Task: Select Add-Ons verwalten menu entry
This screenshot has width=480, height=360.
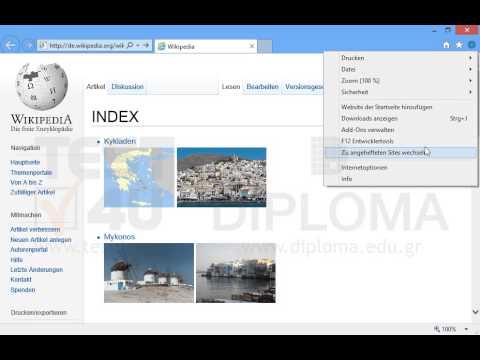Action: coord(401,130)
